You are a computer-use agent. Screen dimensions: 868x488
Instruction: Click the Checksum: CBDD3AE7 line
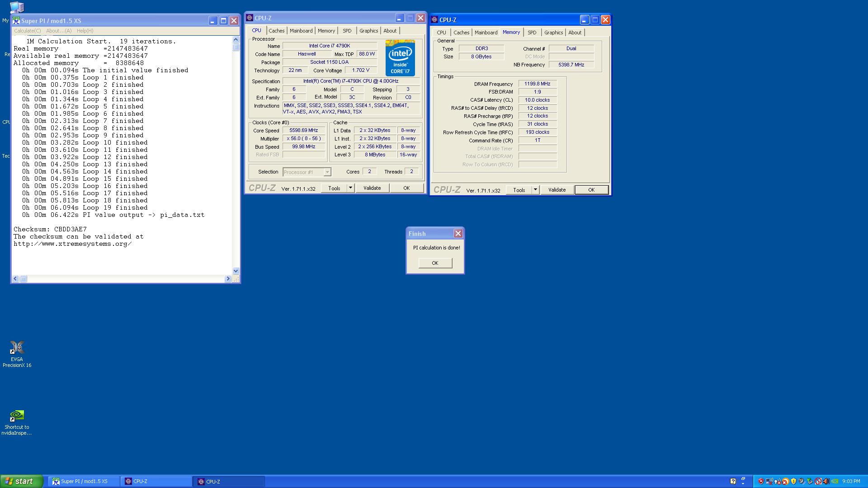point(50,229)
